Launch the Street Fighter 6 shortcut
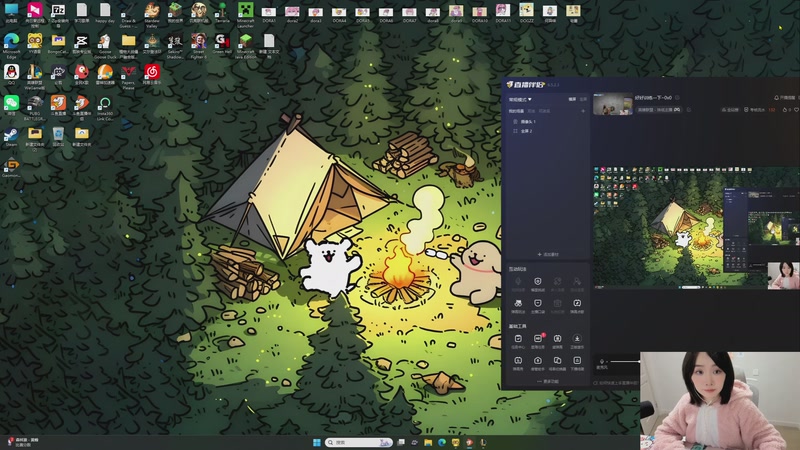The height and width of the screenshot is (450, 800). point(198,44)
